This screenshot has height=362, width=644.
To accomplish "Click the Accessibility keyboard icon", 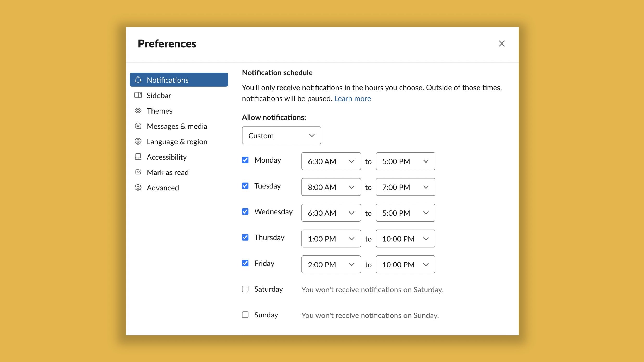I will click(x=138, y=157).
